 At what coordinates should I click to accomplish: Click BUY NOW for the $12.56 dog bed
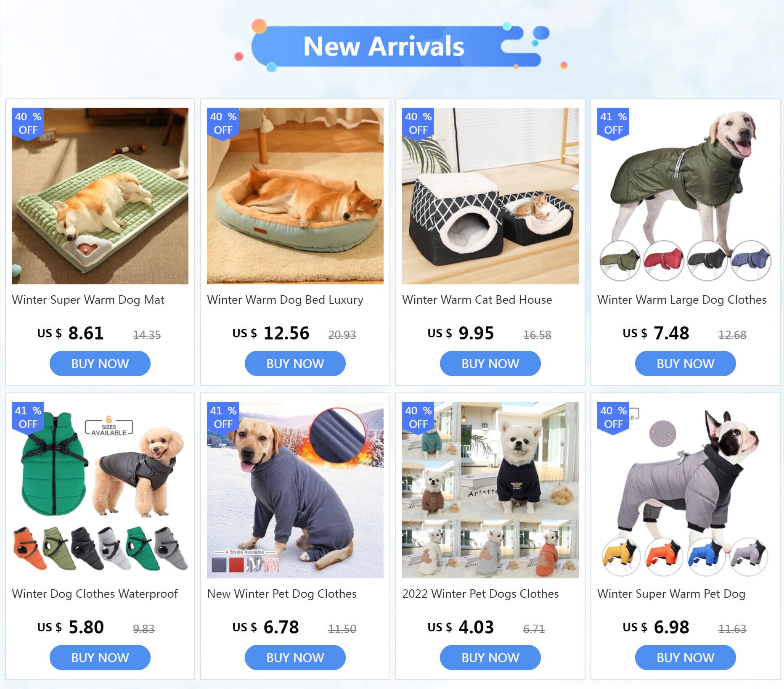[x=295, y=363]
